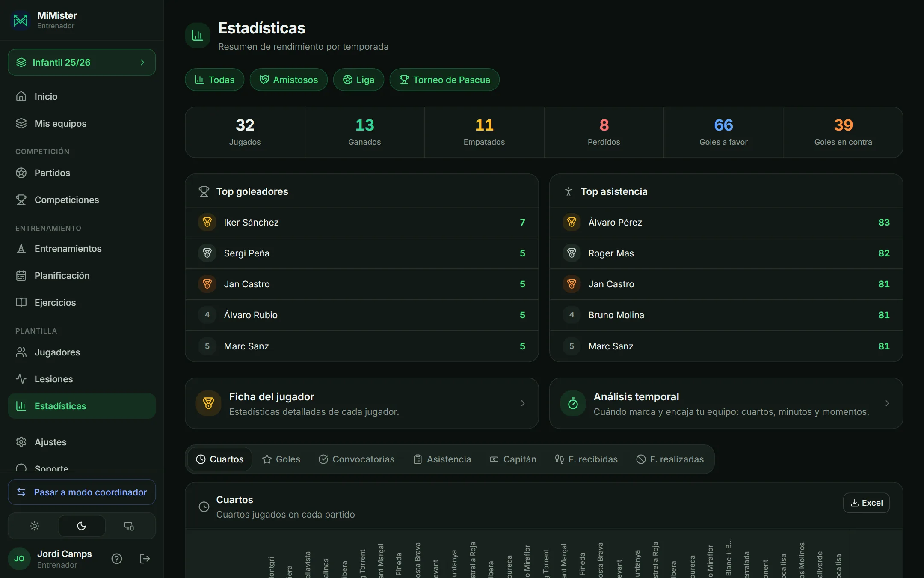Open Inicio from the sidebar

(82, 96)
